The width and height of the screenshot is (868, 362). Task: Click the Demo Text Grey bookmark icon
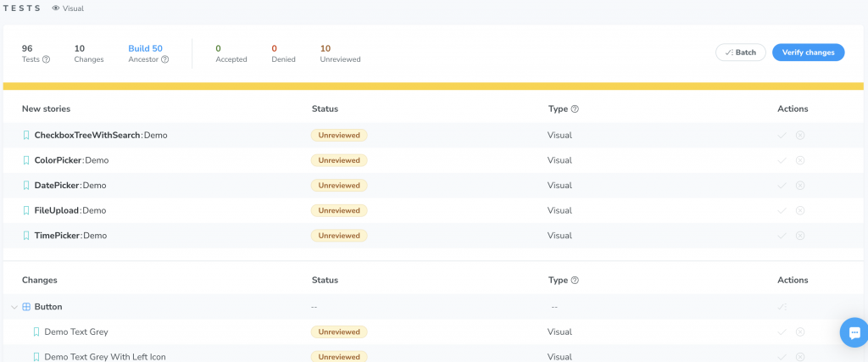[36, 331]
